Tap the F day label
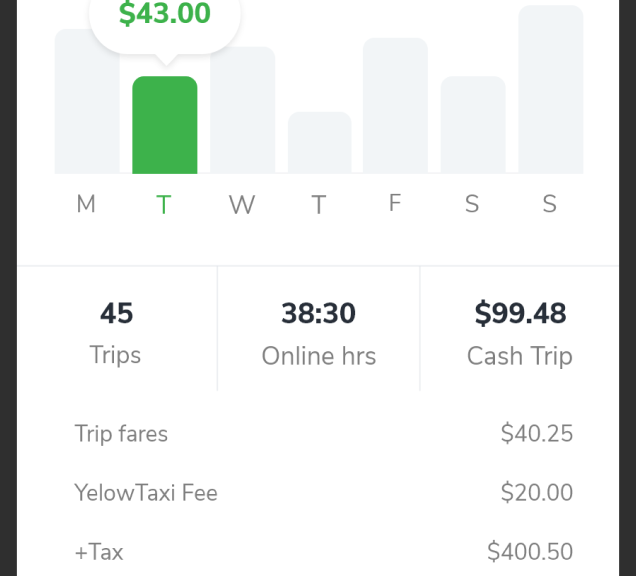 tap(395, 203)
